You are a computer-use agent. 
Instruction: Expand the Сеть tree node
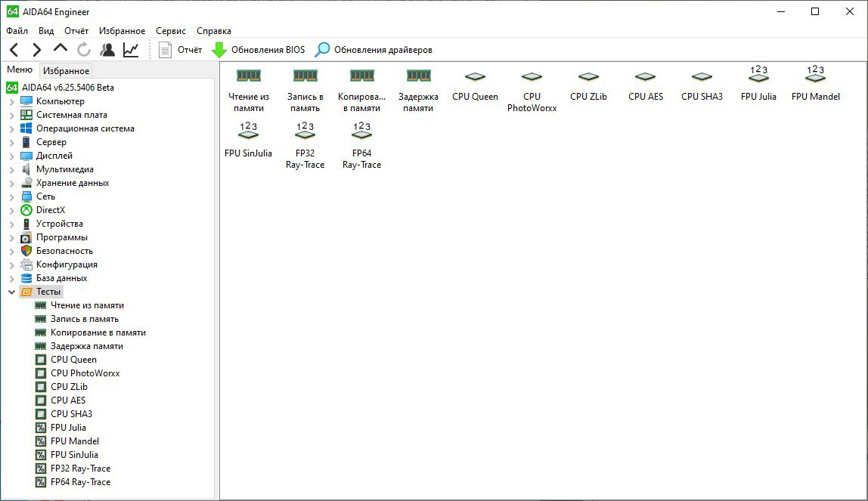(11, 197)
